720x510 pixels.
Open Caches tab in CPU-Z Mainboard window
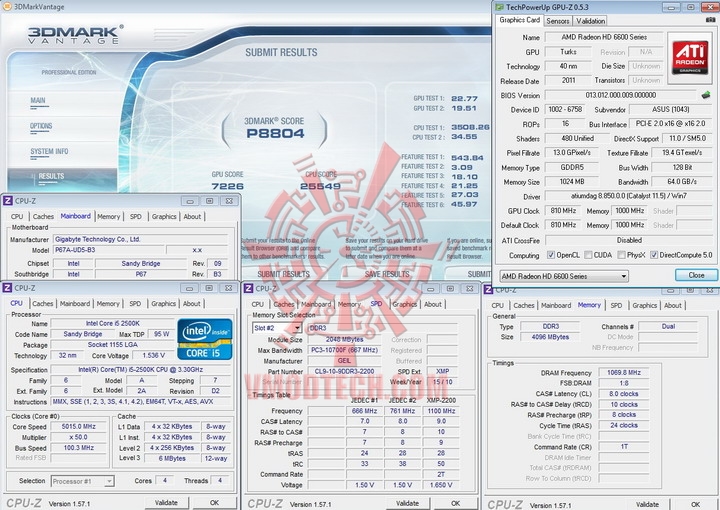[x=43, y=216]
